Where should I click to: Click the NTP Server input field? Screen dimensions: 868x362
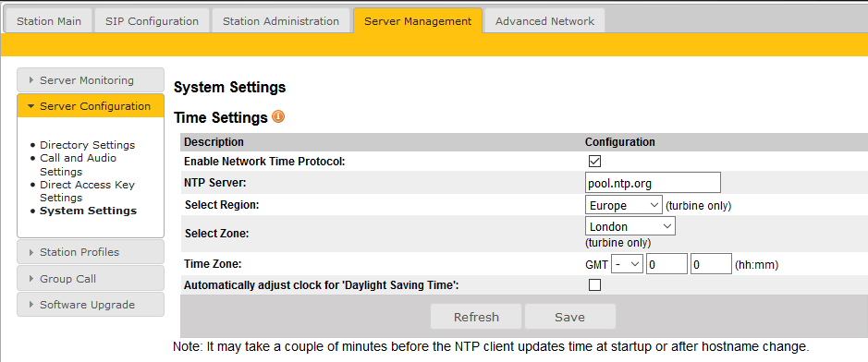pos(653,182)
